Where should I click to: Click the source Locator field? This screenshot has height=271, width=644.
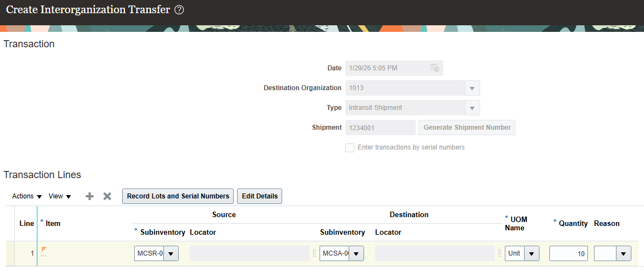[249, 253]
